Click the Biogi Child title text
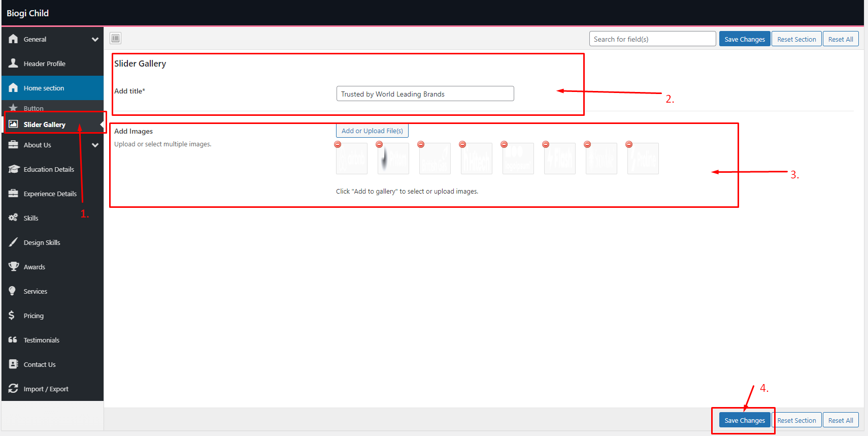 point(27,13)
